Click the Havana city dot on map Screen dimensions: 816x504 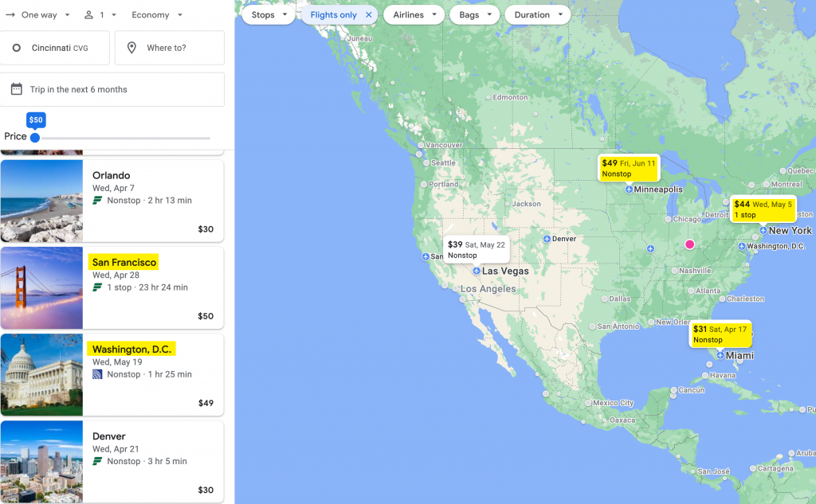[705, 375]
